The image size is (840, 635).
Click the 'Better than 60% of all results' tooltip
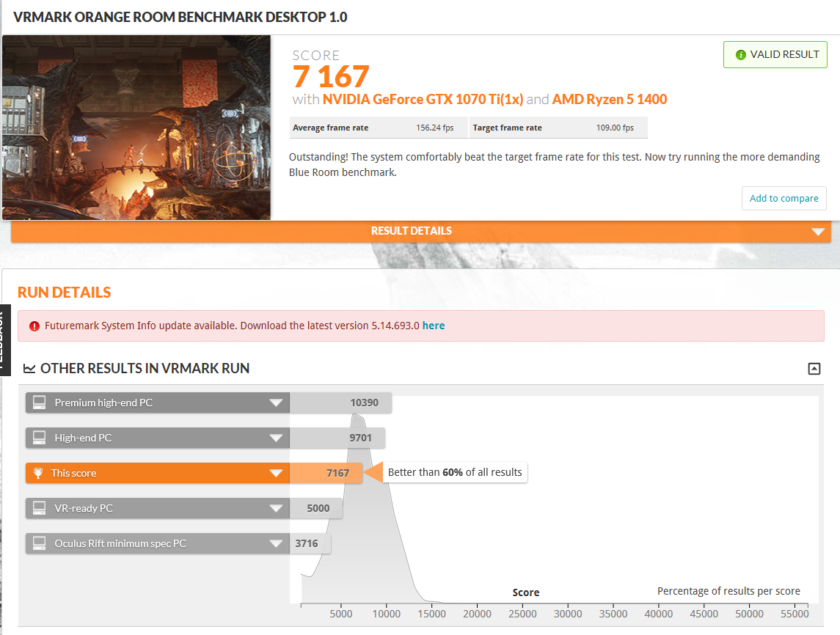click(x=455, y=472)
